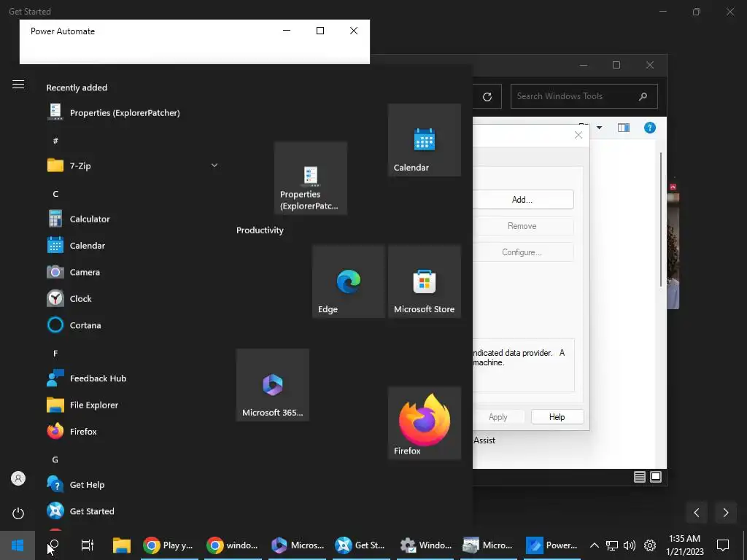Open the blue Help icon in Windows Tools
This screenshot has width=747, height=560.
pos(650,128)
